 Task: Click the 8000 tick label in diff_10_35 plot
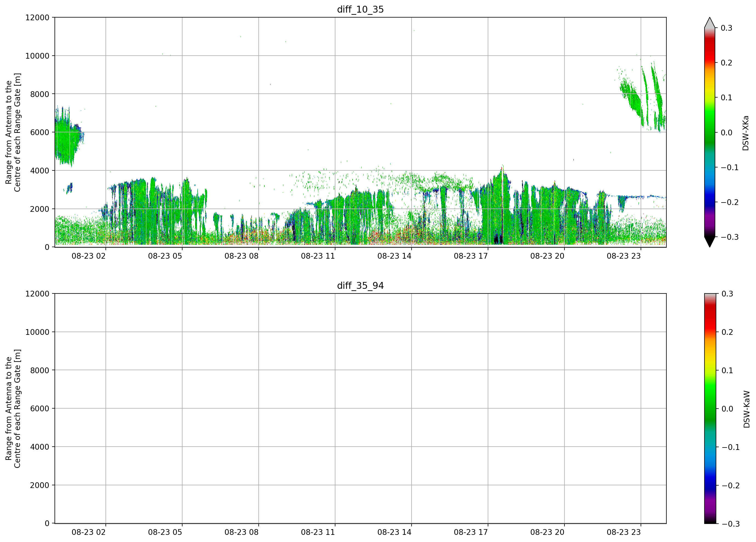click(40, 94)
